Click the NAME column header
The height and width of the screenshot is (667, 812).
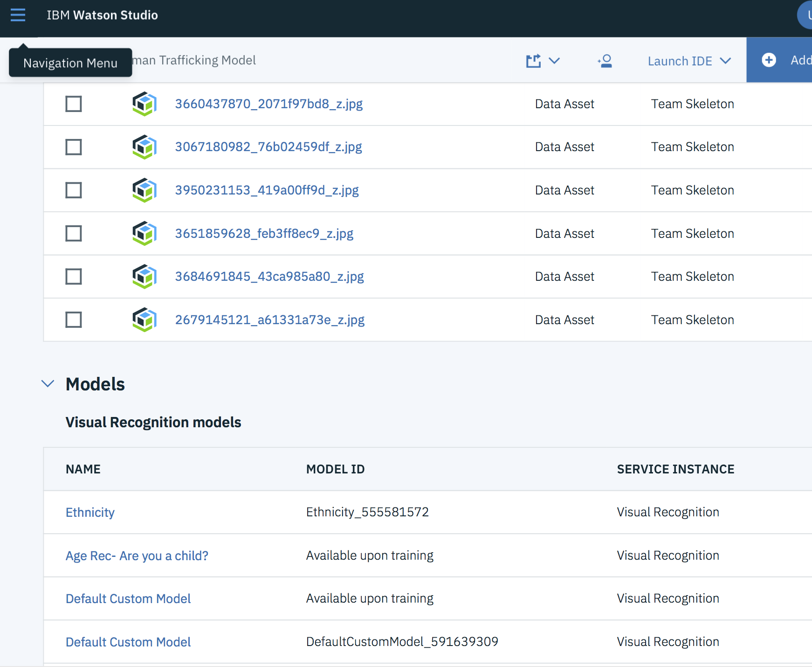(83, 469)
